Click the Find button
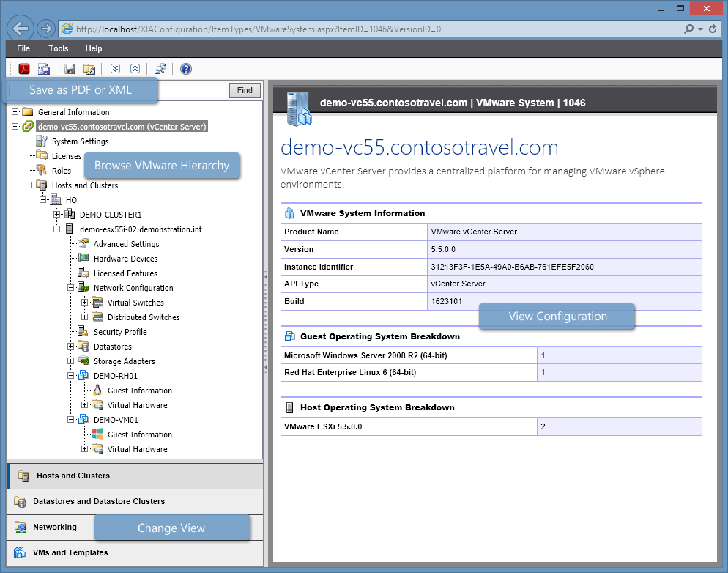Viewport: 728px width, 573px height. point(244,90)
